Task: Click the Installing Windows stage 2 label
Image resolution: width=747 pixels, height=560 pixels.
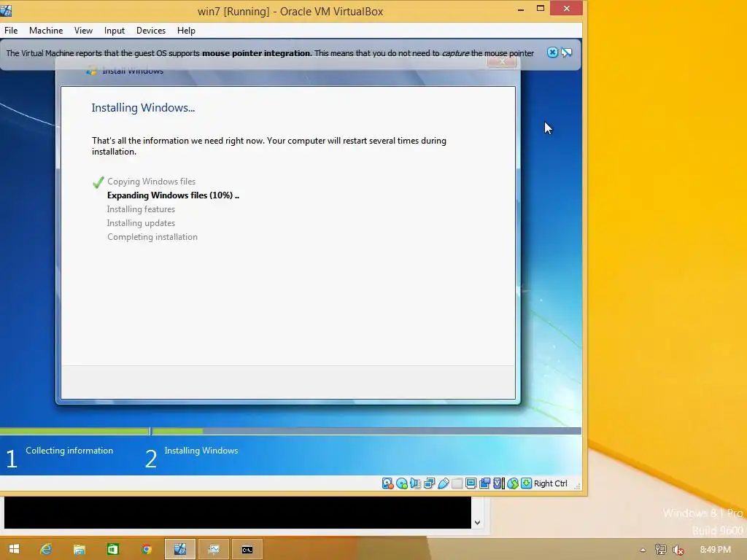Action: coord(201,451)
